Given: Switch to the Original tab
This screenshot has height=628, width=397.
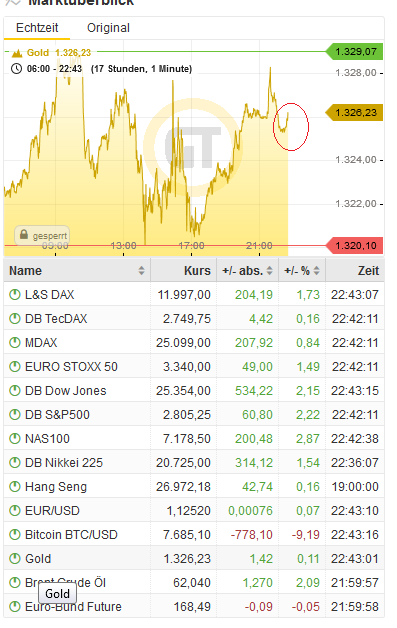Looking at the screenshot, I should (108, 28).
